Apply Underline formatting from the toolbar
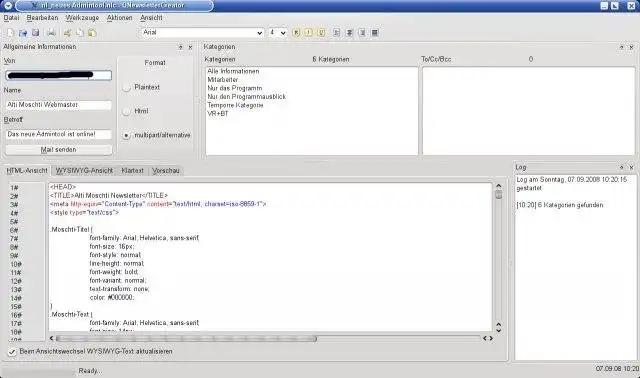The width and height of the screenshot is (640, 378). (322, 32)
